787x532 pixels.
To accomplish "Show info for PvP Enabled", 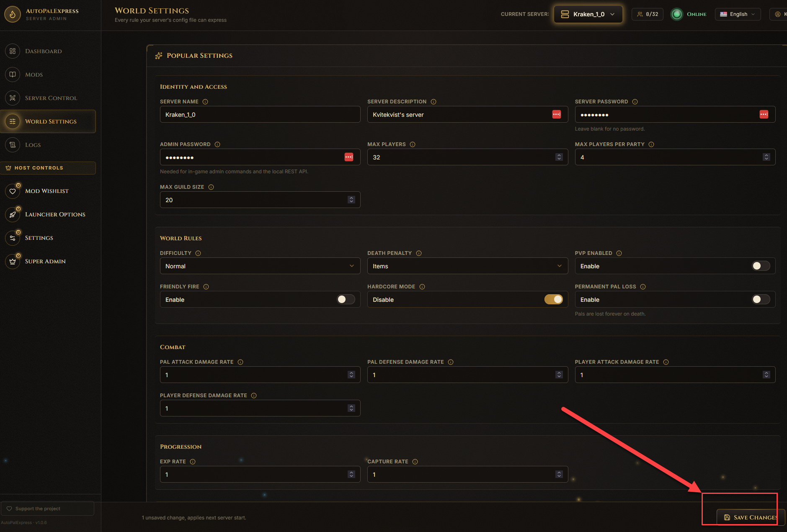I will (619, 253).
